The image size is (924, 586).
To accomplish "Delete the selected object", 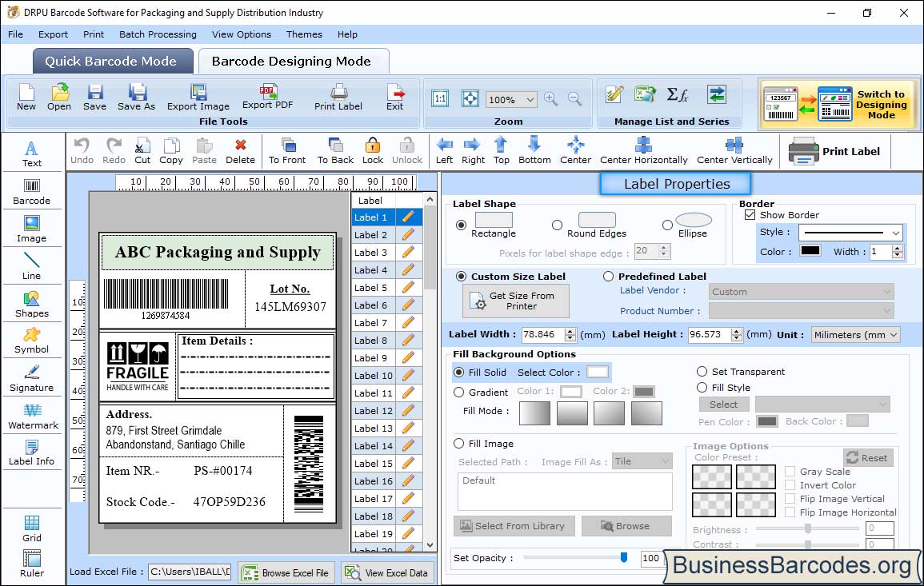I will (241, 151).
